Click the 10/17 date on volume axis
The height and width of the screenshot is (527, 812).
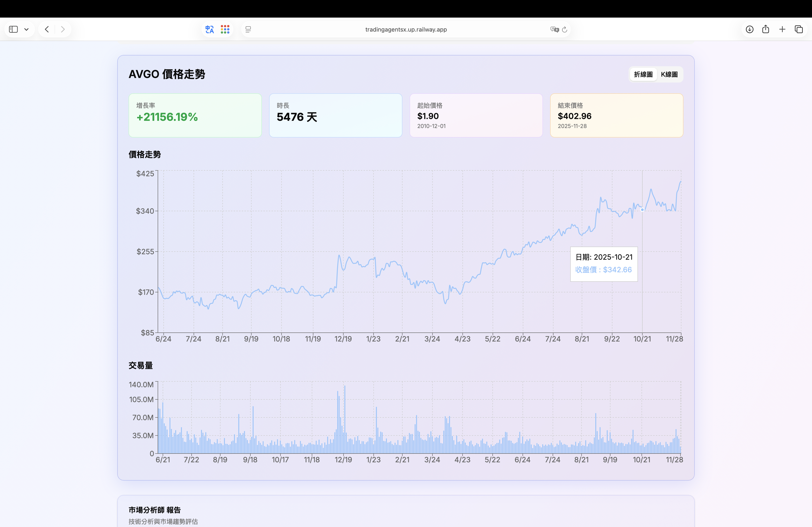(280, 460)
